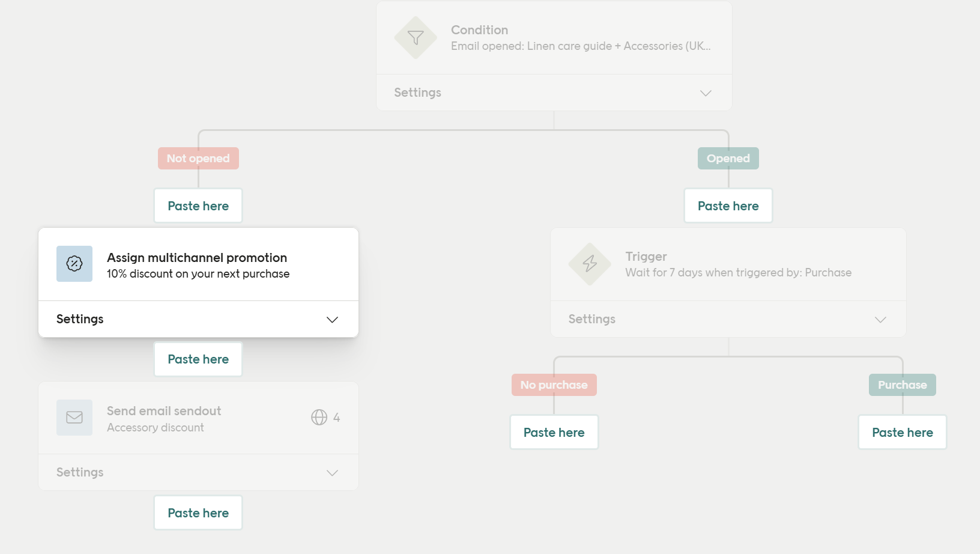Click the email envelope icon
This screenshot has height=554, width=980.
point(74,418)
